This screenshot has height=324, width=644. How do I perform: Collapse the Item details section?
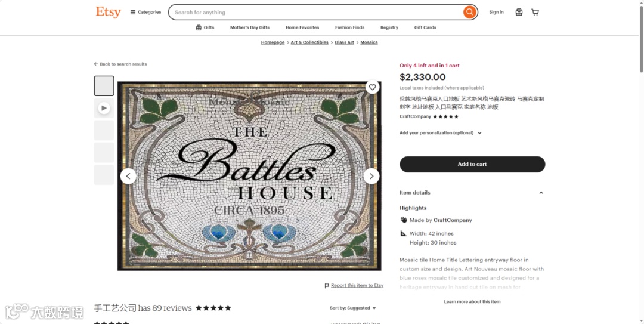pyautogui.click(x=541, y=193)
